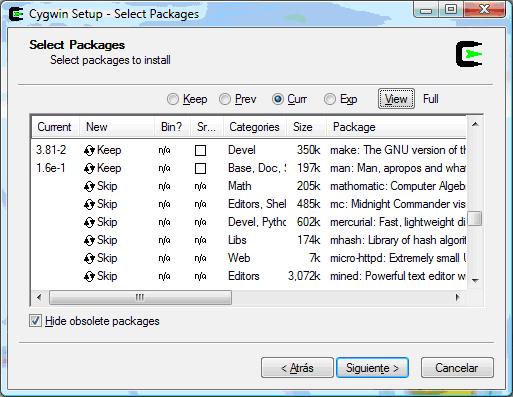The height and width of the screenshot is (397, 513).
Task: Click the make package description
Action: pyautogui.click(x=398, y=150)
